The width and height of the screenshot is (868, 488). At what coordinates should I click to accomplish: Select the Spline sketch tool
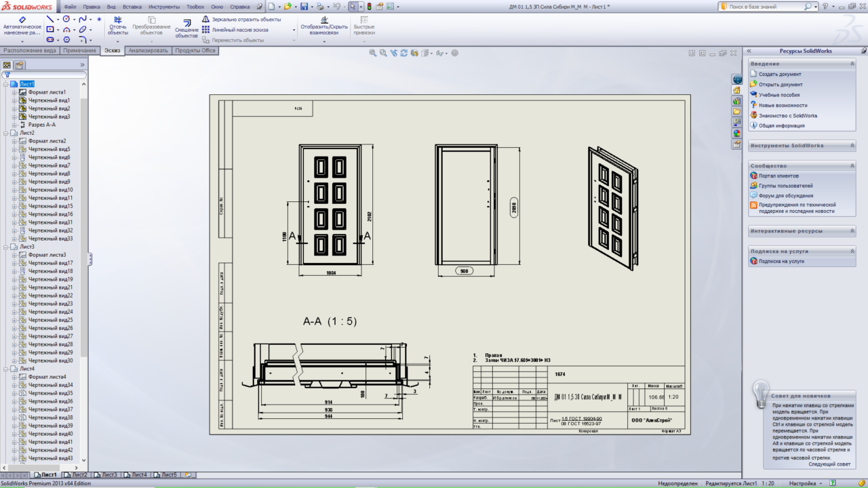[x=83, y=19]
